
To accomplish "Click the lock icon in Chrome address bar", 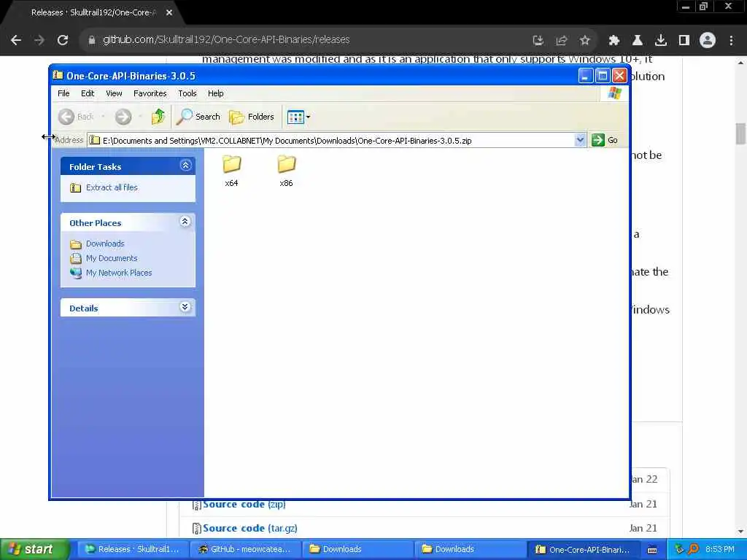I will pyautogui.click(x=91, y=40).
